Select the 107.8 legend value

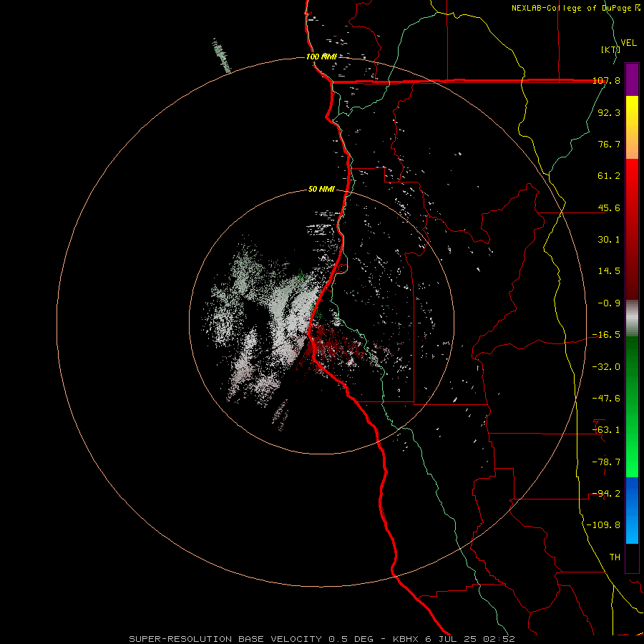pos(606,80)
